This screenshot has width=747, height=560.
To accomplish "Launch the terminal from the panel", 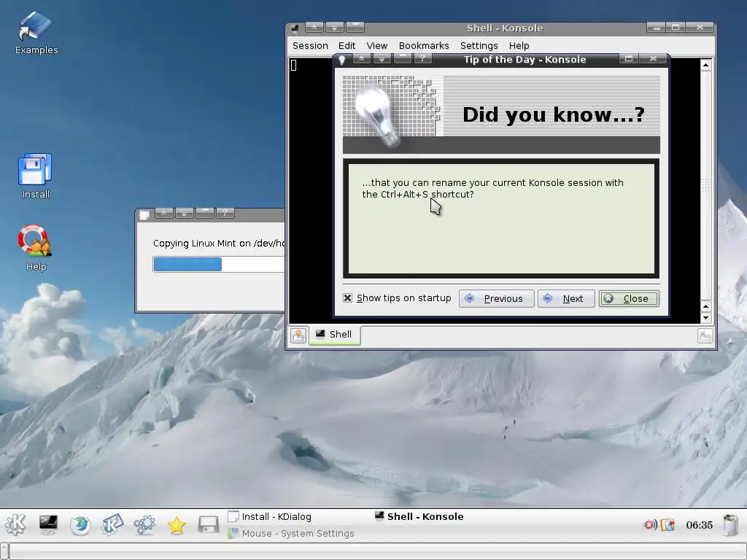I will (48, 524).
